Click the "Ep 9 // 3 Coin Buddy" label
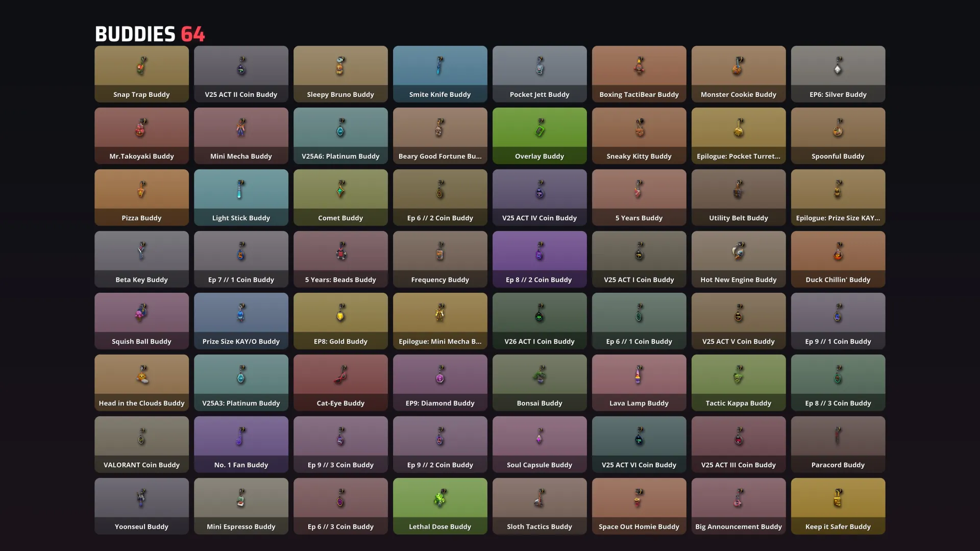Viewport: 980px width, 551px height. tap(340, 465)
